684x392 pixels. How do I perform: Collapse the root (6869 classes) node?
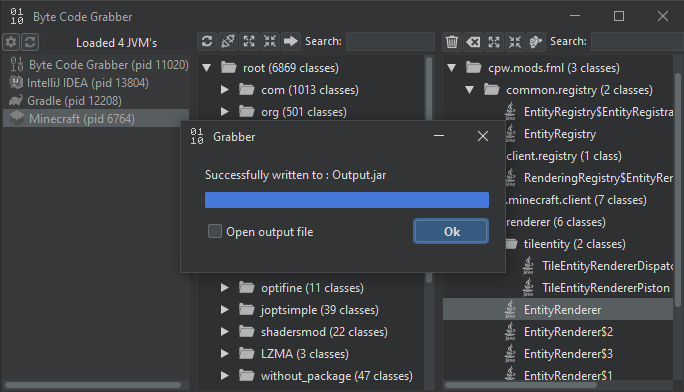[x=207, y=68]
